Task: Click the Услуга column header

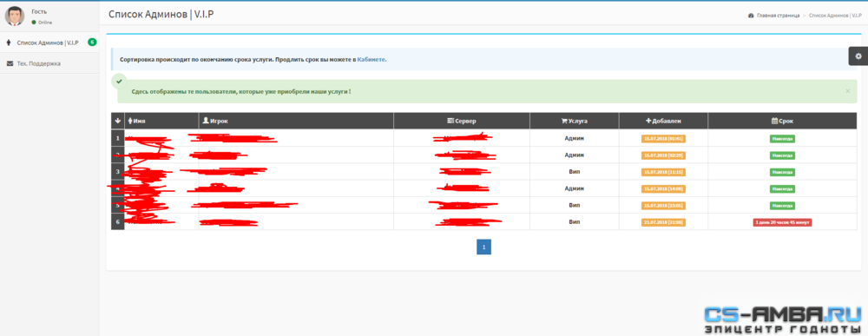Action: coord(574,121)
